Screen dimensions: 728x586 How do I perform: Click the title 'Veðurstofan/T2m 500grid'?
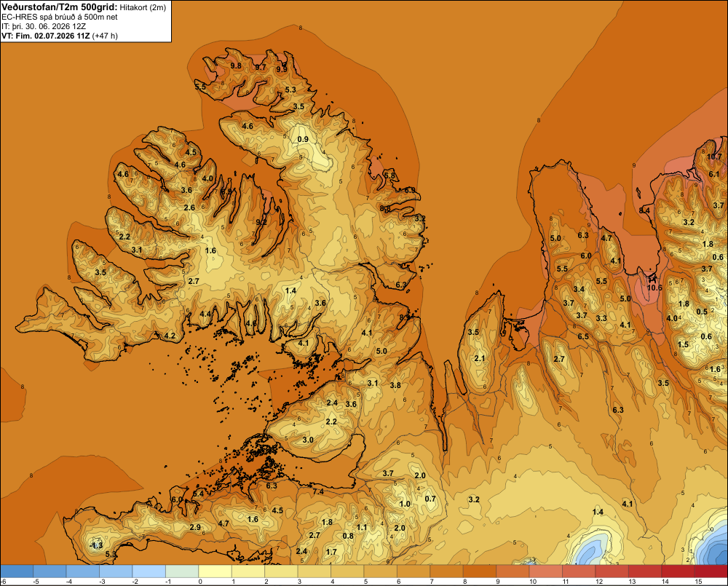pos(59,7)
